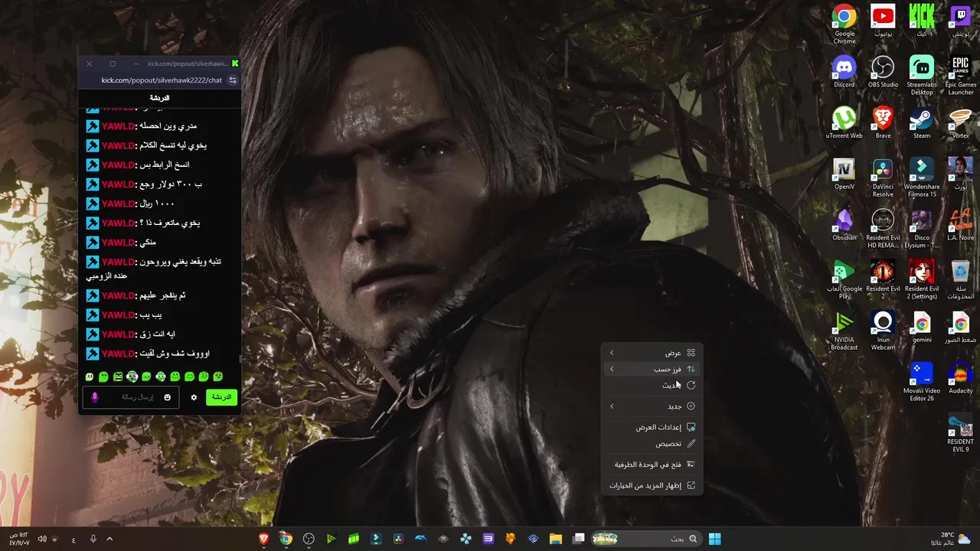This screenshot has width=980, height=551.
Task: Click the purple microphone icon in chat box
Action: (x=95, y=397)
